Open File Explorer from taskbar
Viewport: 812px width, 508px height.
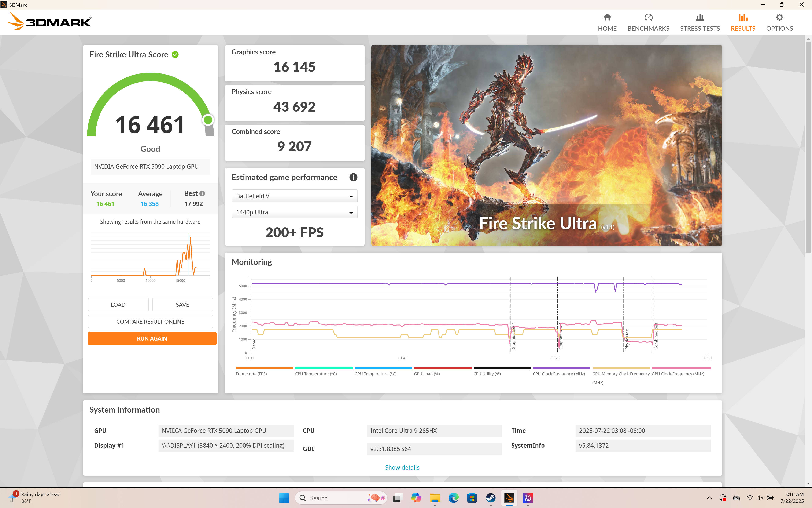point(435,498)
